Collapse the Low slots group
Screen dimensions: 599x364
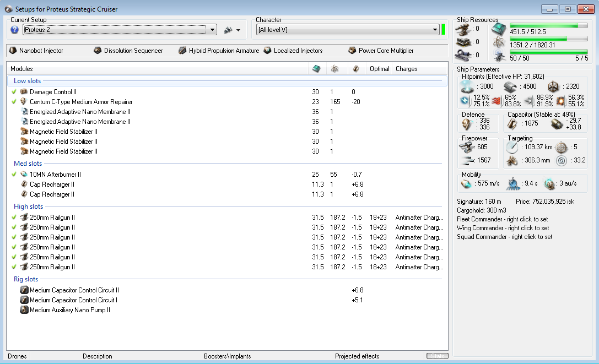click(27, 81)
